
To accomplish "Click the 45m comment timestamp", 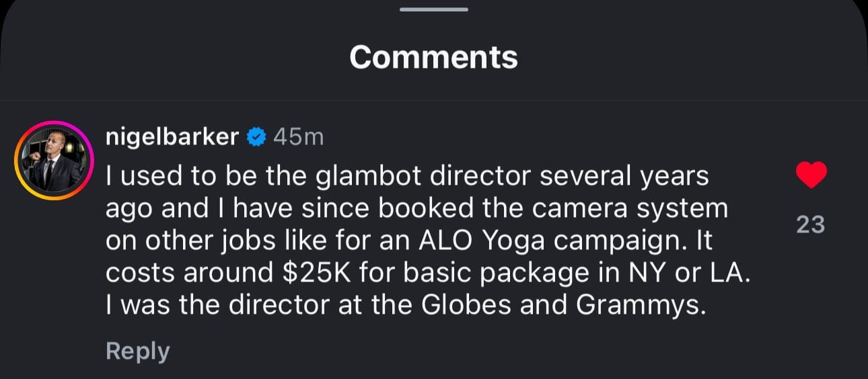I will click(x=299, y=137).
